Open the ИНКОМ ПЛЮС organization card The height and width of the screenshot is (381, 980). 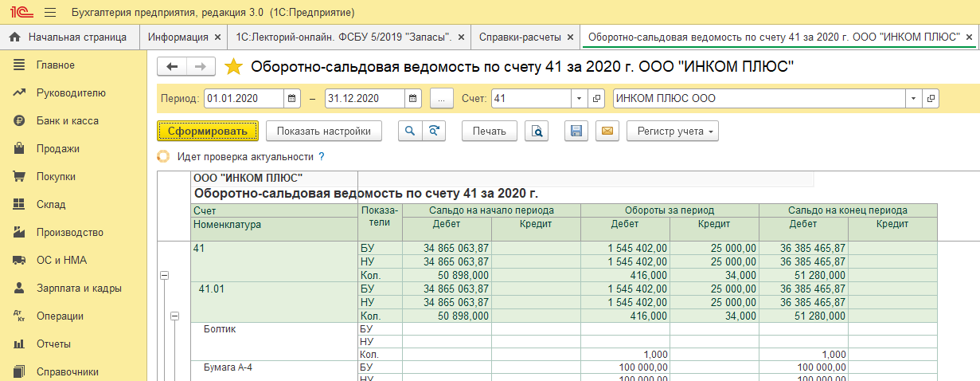click(931, 99)
